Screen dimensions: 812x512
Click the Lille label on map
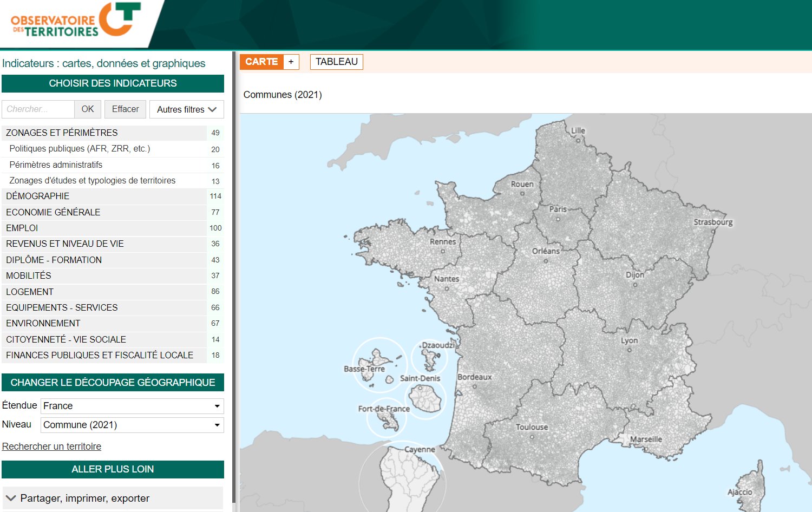[x=578, y=130]
